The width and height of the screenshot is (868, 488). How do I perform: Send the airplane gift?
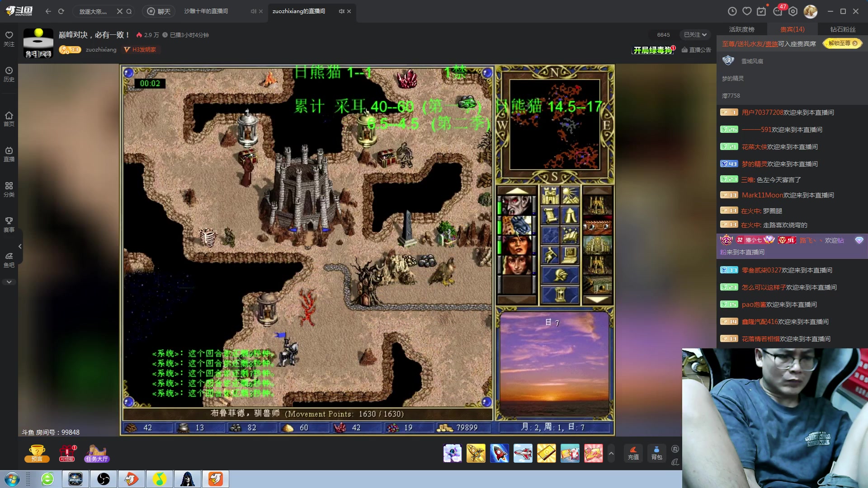(523, 453)
